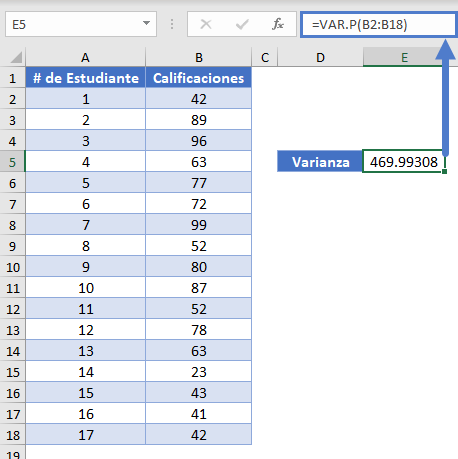This screenshot has width=458, height=459.
Task: Select column A header
Action: pos(86,58)
